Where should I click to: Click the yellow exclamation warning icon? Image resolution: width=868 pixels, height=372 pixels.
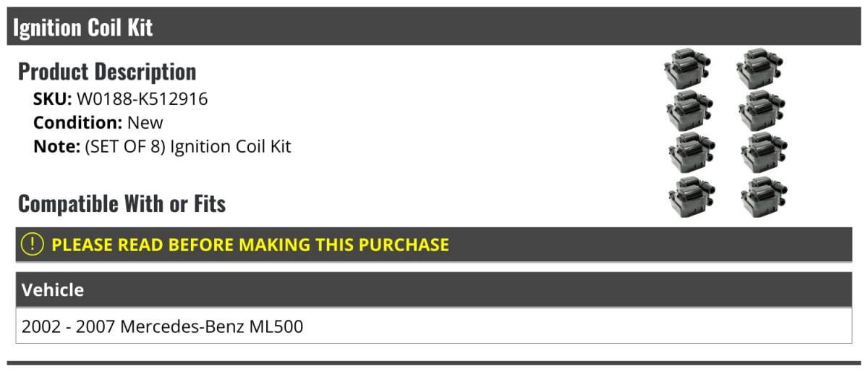[x=33, y=245]
